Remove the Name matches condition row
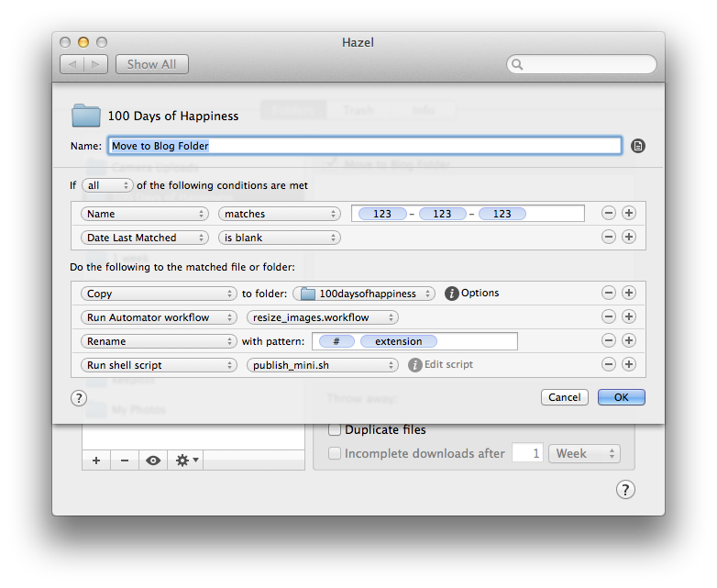Screen dimensions: 717x588 tap(608, 214)
